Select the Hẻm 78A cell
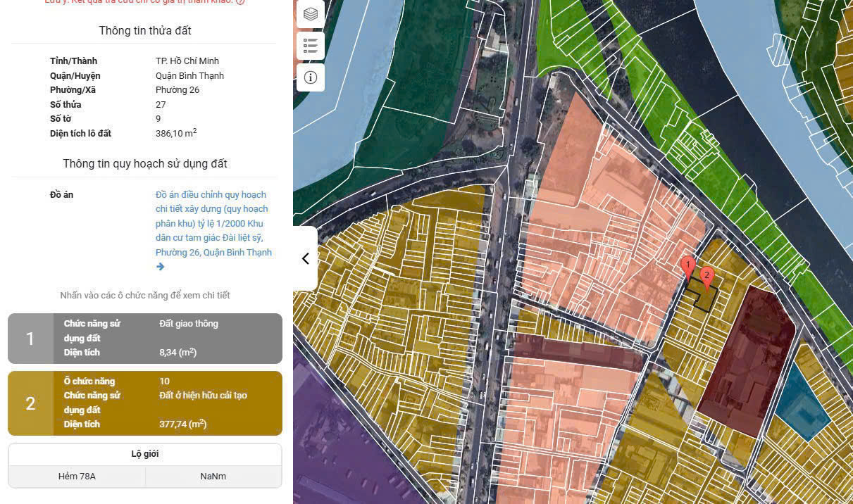 pyautogui.click(x=77, y=477)
